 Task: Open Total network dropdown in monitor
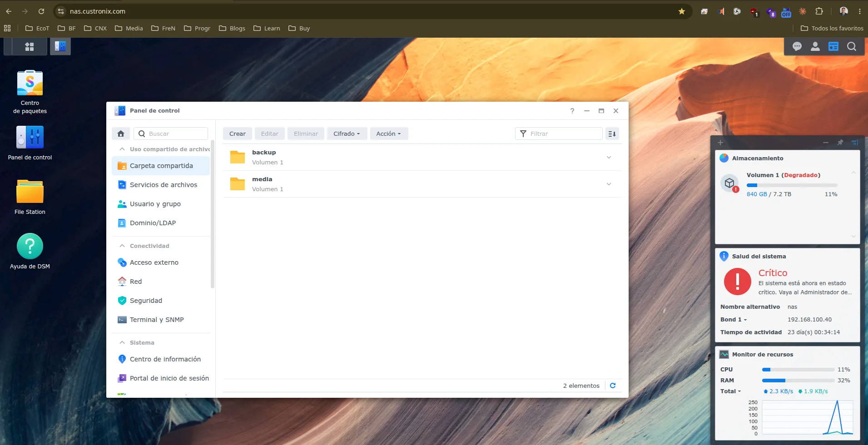click(x=730, y=391)
